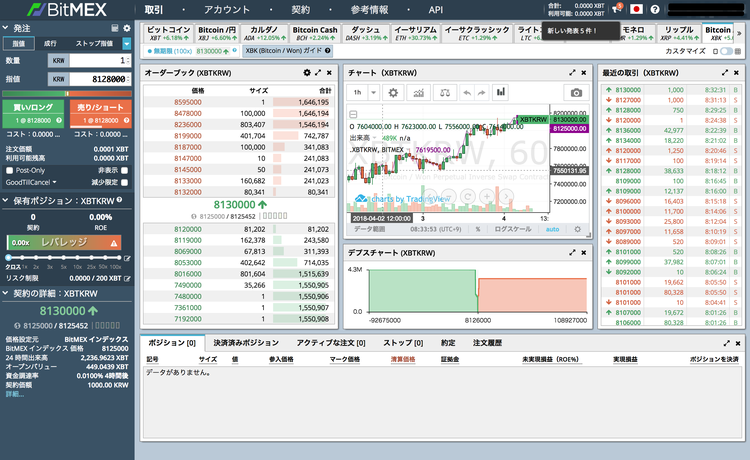Open the calculator icon in 発注 panel

coord(115,28)
